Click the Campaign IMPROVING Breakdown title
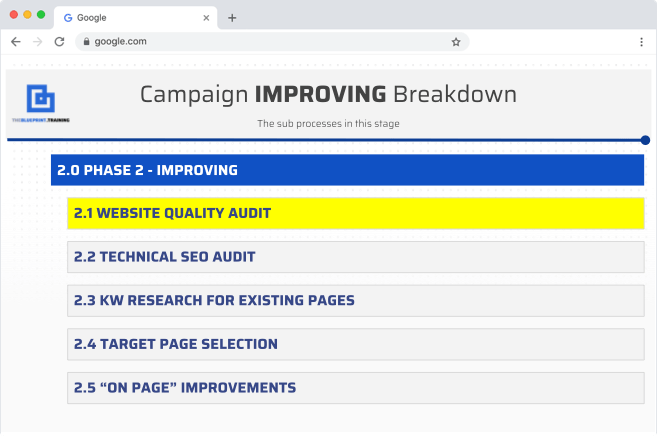Screen dimensions: 657x436 click(x=328, y=95)
